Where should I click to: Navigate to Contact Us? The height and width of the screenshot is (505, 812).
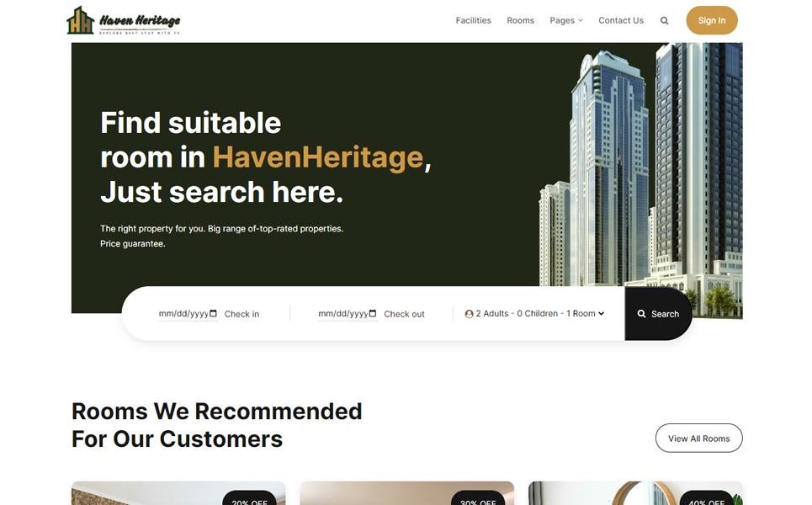click(621, 21)
